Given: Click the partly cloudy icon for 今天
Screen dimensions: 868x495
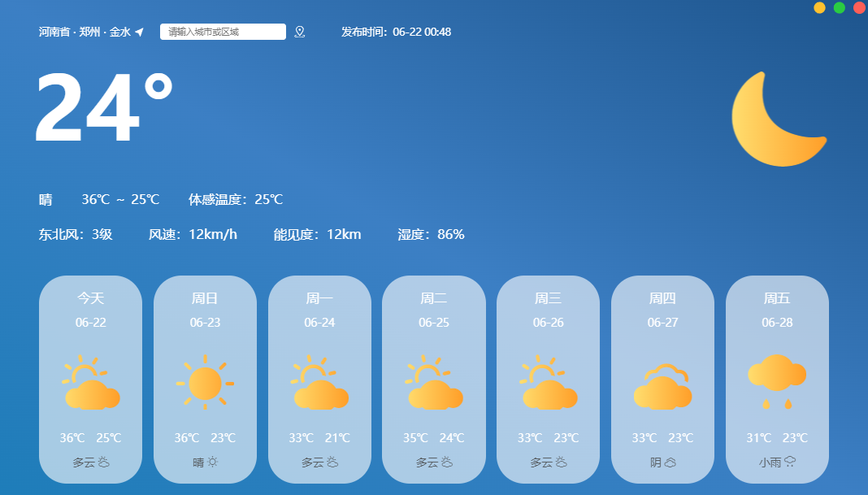Looking at the screenshot, I should tap(91, 382).
